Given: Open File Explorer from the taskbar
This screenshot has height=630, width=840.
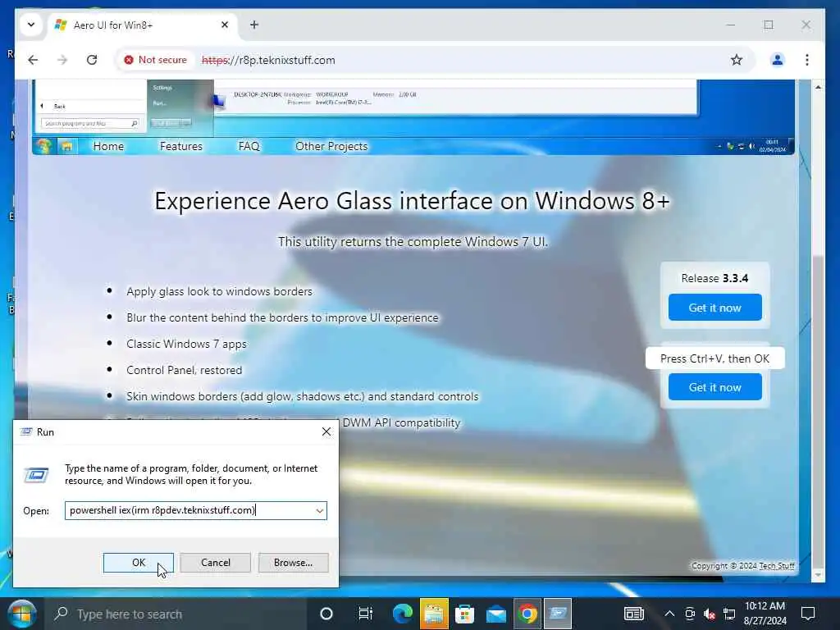Looking at the screenshot, I should coord(433,614).
